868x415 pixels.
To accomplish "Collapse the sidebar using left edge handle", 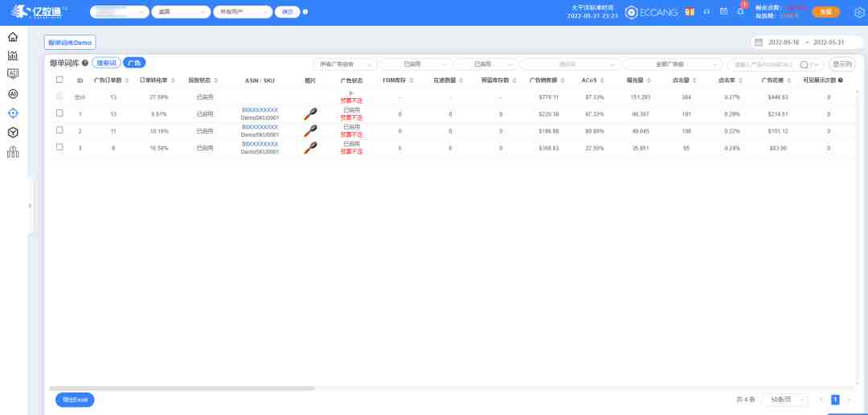I will click(30, 206).
